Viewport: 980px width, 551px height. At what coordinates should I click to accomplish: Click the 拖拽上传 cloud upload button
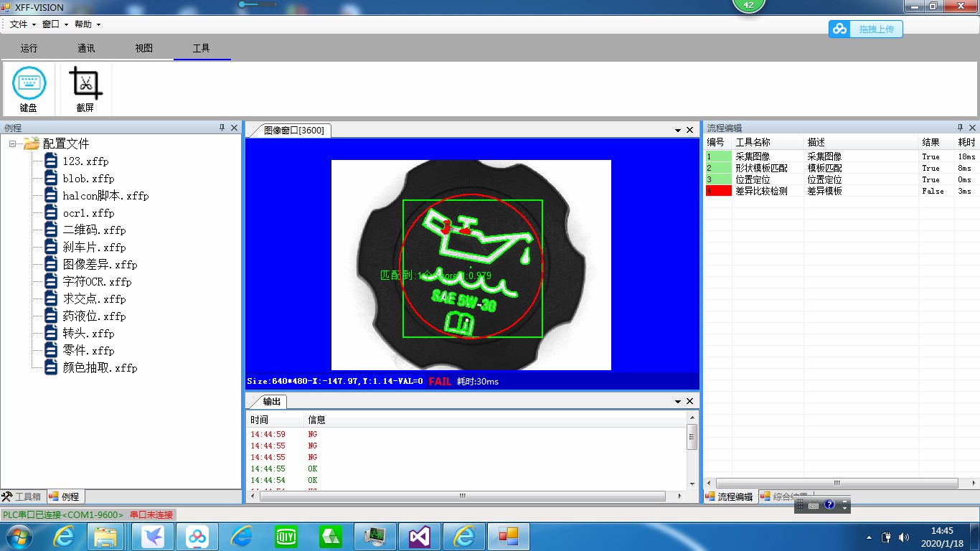(x=866, y=29)
